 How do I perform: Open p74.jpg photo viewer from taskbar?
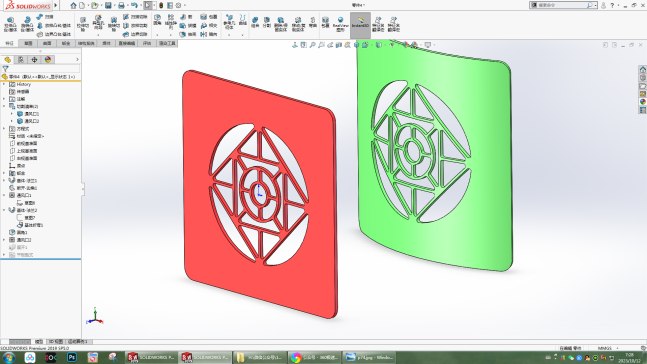pos(369,357)
